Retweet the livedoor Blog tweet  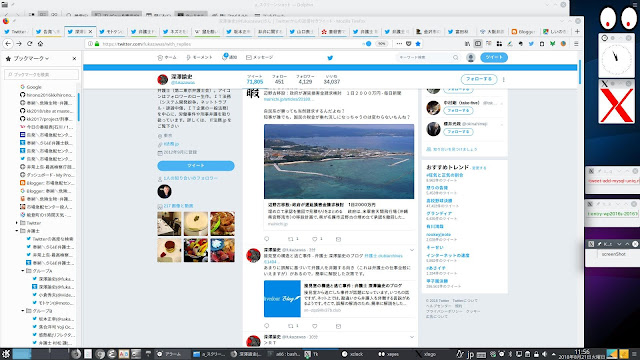291,326
